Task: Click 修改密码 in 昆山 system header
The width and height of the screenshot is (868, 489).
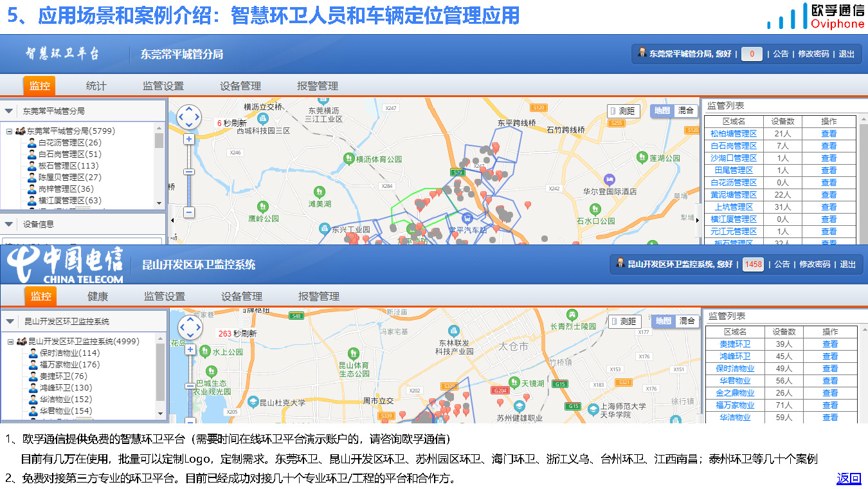Action: click(x=815, y=264)
